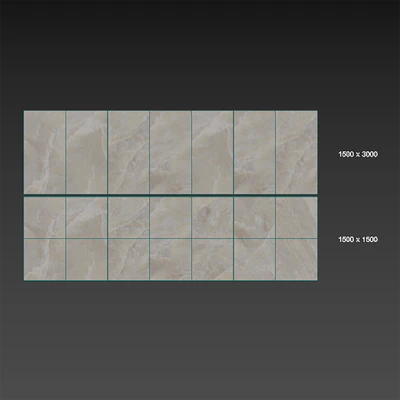Choose the second square tile in bottom row

click(86, 259)
